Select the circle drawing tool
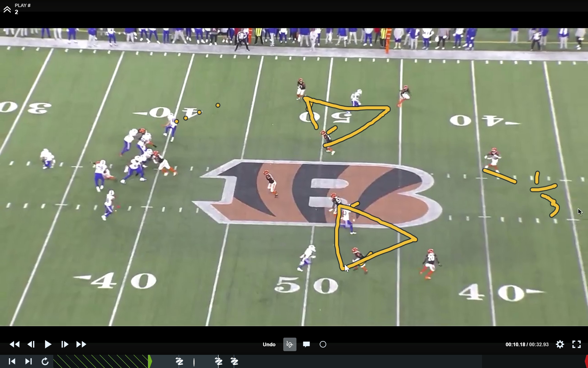 coord(323,344)
